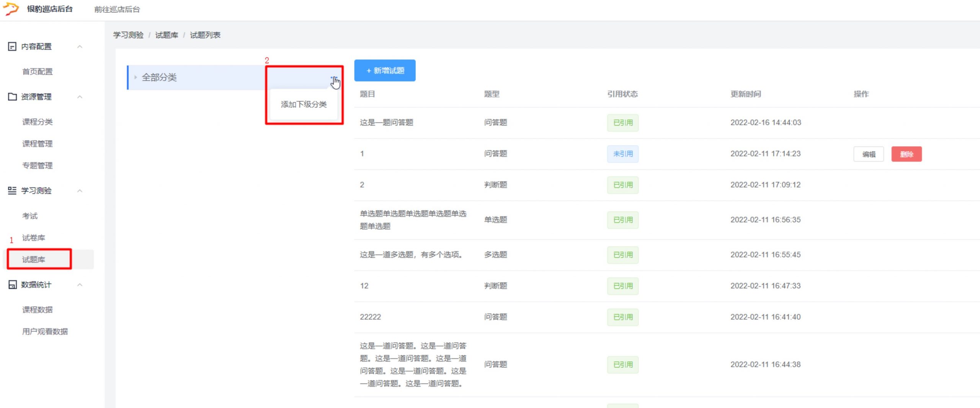Open 试题库 in the sidebar
The width and height of the screenshot is (980, 408).
(x=34, y=259)
